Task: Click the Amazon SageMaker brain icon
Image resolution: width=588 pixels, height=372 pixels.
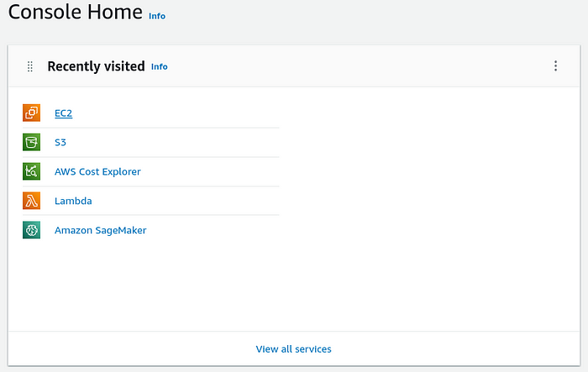Action: point(32,230)
